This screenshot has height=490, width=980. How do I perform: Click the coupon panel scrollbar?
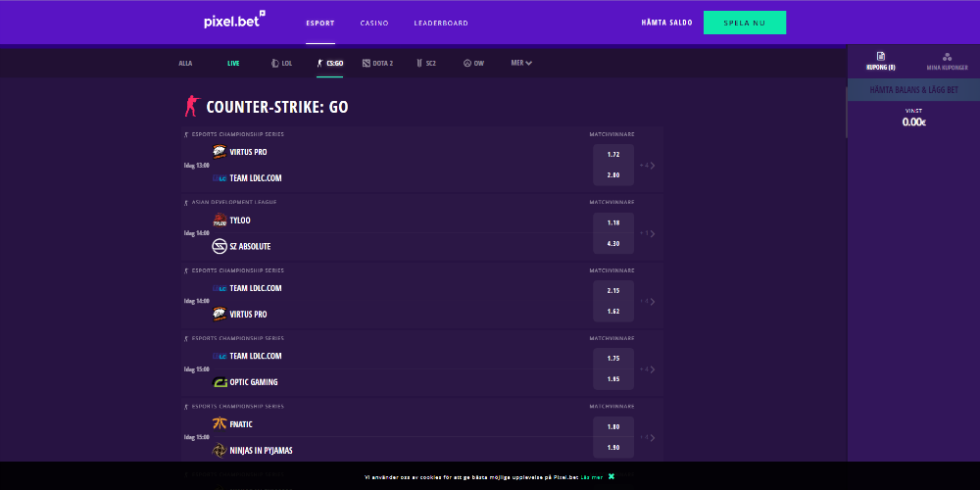tap(847, 113)
